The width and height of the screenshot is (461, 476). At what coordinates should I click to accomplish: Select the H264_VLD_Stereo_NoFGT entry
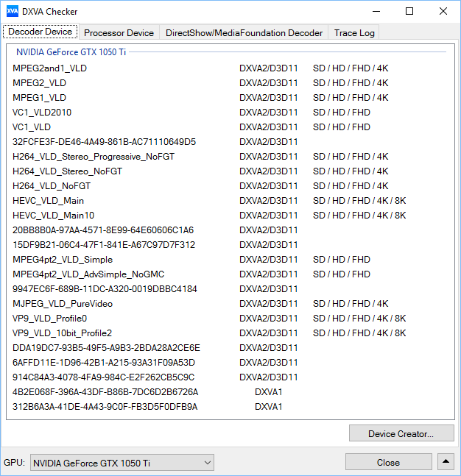(x=67, y=171)
